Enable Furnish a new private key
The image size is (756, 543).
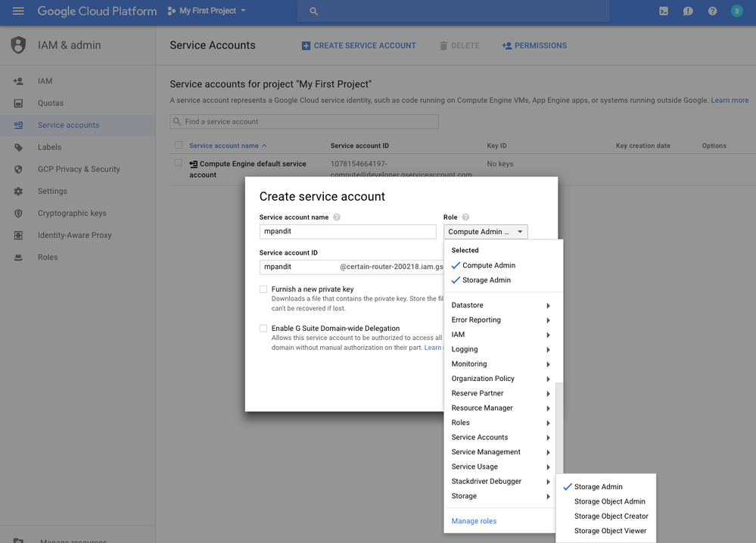263,289
